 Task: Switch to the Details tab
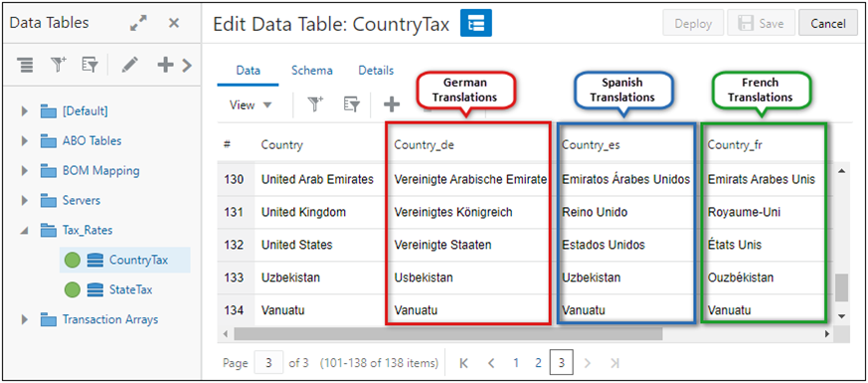point(376,71)
